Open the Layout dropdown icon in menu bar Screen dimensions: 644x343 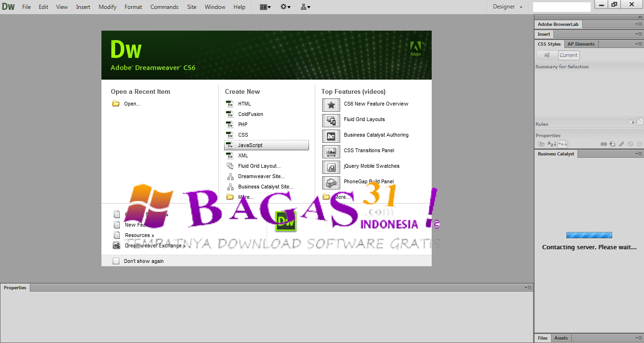click(265, 7)
